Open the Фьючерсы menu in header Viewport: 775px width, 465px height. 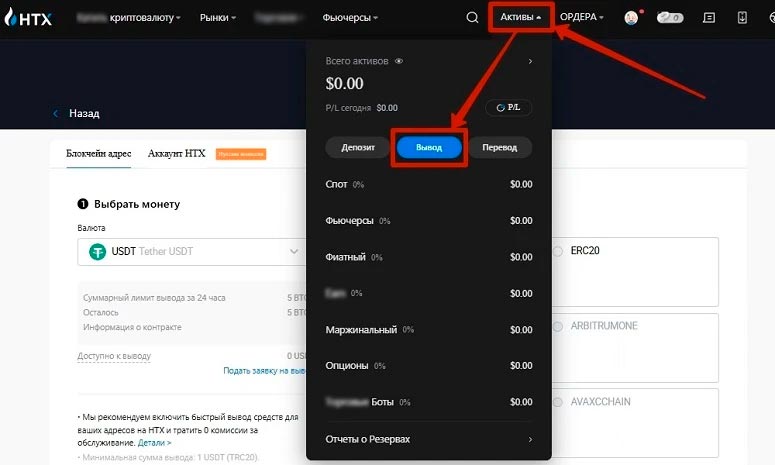click(x=350, y=17)
